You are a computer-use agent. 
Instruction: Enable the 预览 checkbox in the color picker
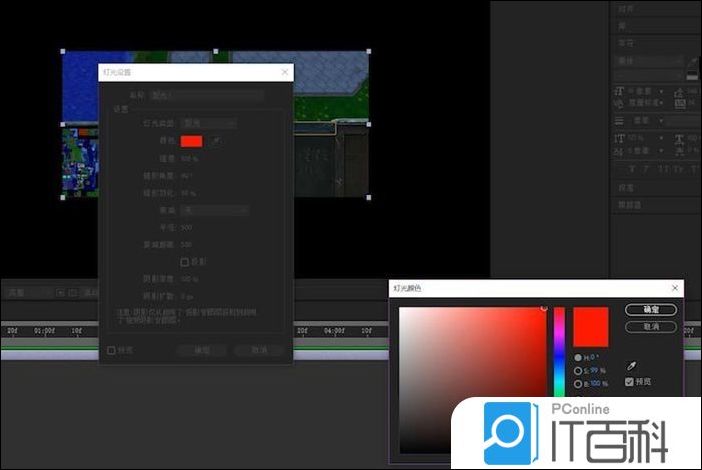click(629, 382)
